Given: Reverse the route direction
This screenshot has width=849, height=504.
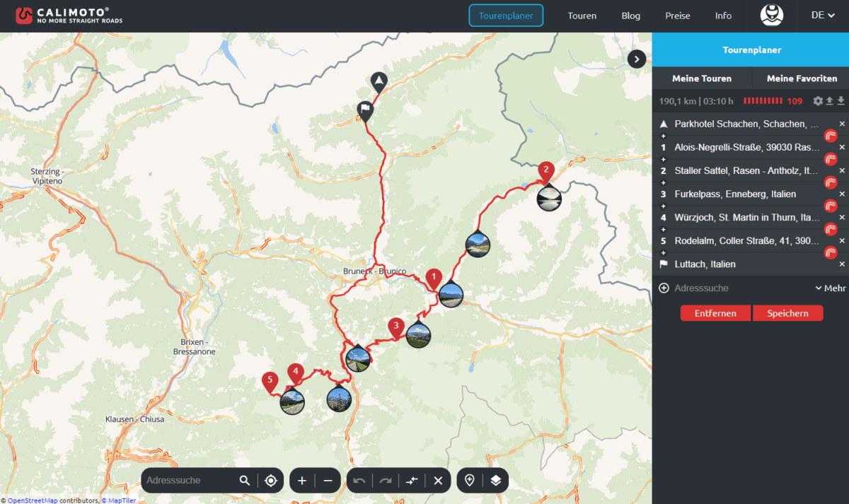Looking at the screenshot, I should (x=412, y=480).
